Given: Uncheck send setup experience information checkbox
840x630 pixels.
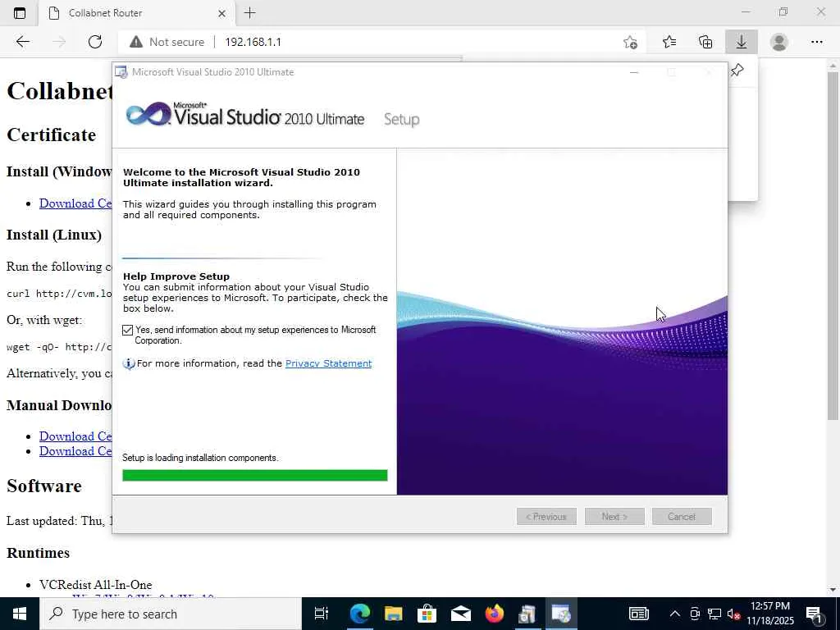Looking at the screenshot, I should [x=127, y=330].
